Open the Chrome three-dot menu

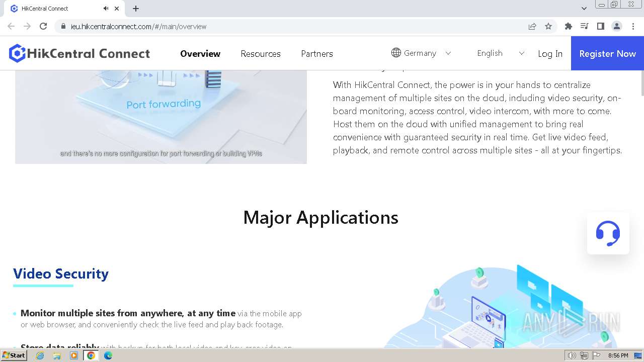(x=633, y=26)
